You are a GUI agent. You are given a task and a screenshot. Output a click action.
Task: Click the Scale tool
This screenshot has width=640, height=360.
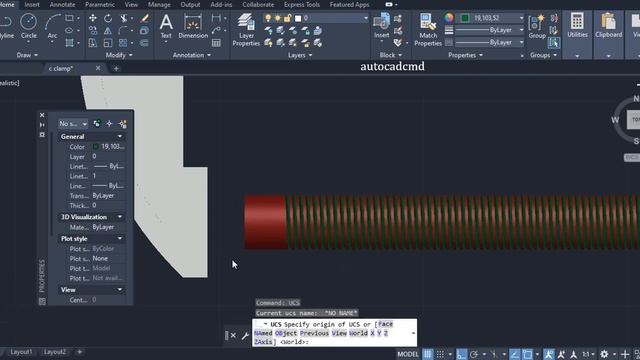click(x=108, y=43)
